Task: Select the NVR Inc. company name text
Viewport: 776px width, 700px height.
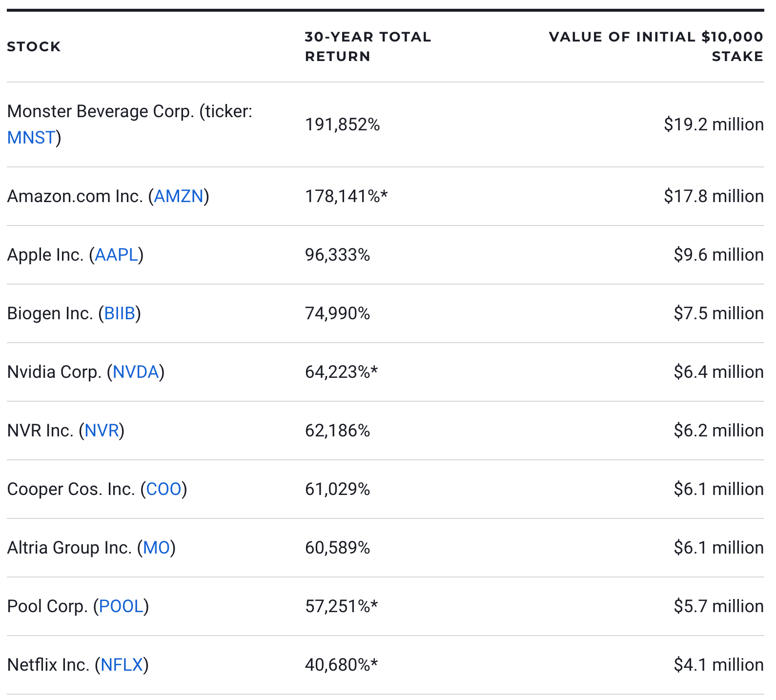Action: [41, 431]
